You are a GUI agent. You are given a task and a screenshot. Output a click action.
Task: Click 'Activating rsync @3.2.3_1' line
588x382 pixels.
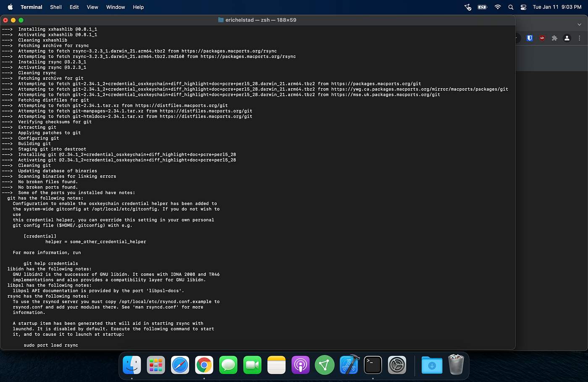point(52,67)
